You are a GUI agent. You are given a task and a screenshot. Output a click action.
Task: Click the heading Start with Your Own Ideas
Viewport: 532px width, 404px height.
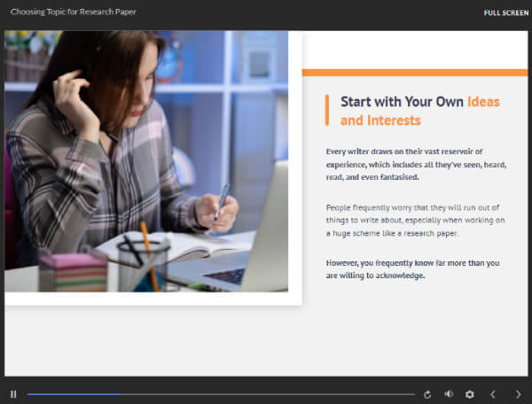coord(420,102)
